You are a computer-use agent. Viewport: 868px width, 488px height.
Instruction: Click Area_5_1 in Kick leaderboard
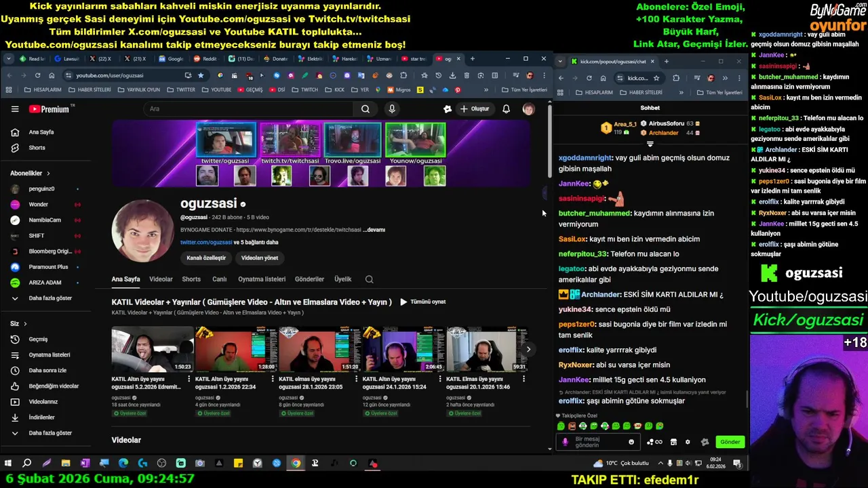pos(625,125)
